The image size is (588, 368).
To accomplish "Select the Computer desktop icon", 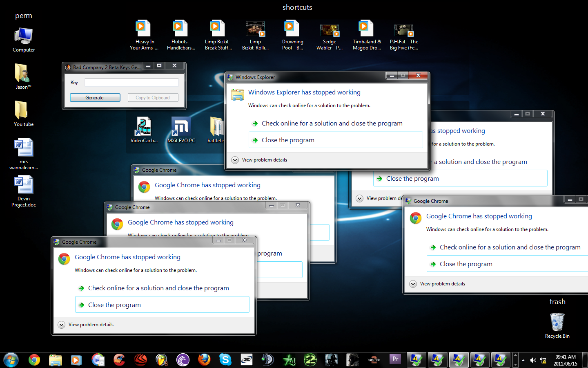I will point(24,40).
